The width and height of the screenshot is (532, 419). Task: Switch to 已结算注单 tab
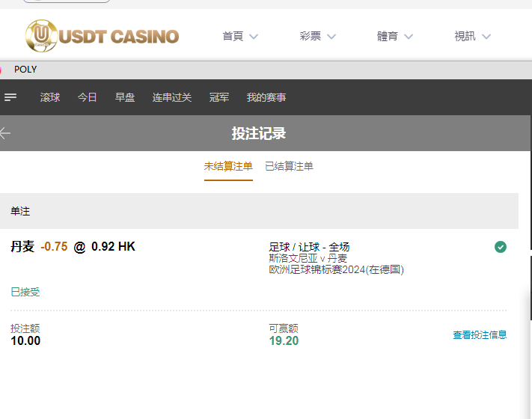click(x=289, y=166)
